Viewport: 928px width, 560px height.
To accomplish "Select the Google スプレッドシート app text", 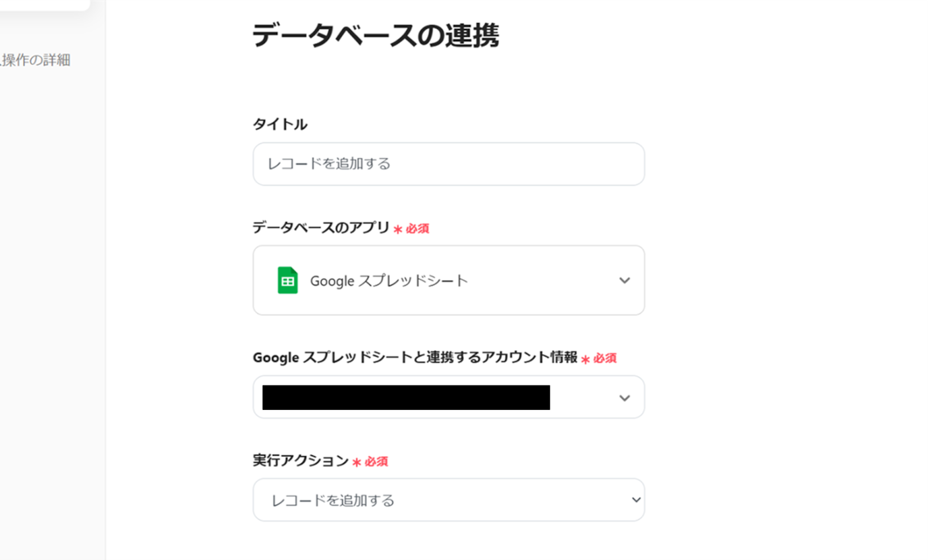I will point(389,281).
